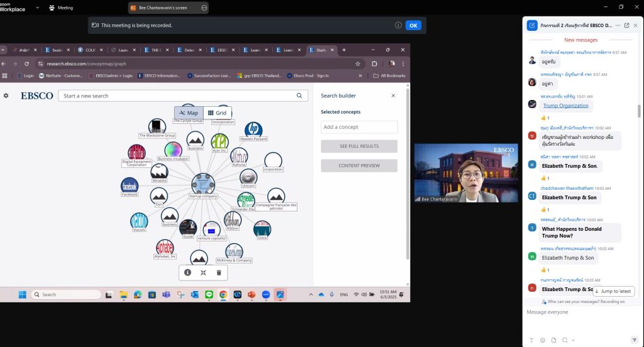
Task: Click the attach file icon in chat
Action: pyautogui.click(x=553, y=340)
